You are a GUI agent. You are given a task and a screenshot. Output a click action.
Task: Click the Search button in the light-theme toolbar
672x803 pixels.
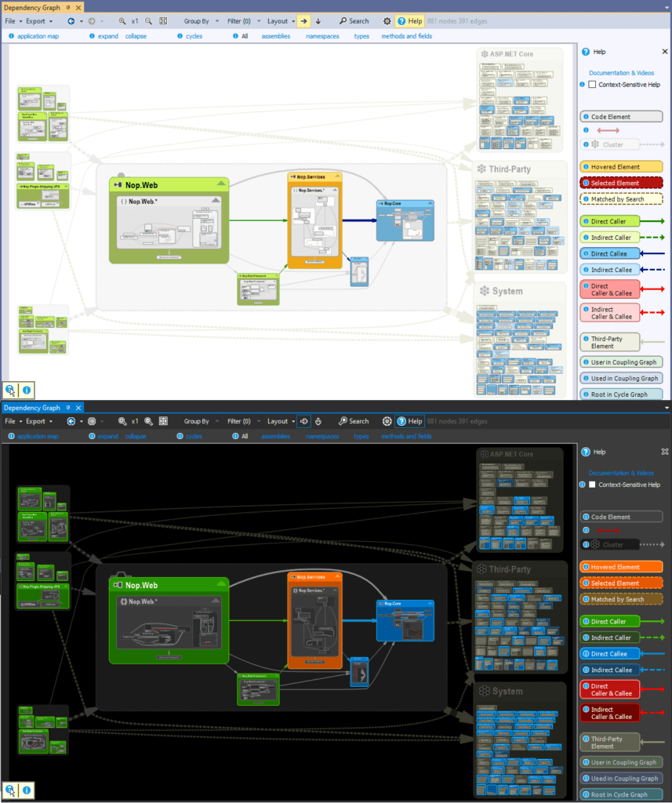point(354,21)
